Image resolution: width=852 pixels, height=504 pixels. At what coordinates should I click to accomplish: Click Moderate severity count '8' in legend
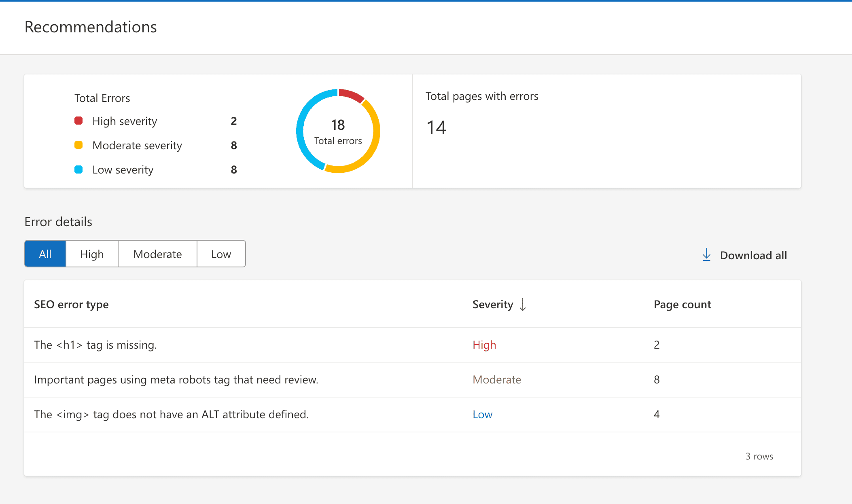234,146
